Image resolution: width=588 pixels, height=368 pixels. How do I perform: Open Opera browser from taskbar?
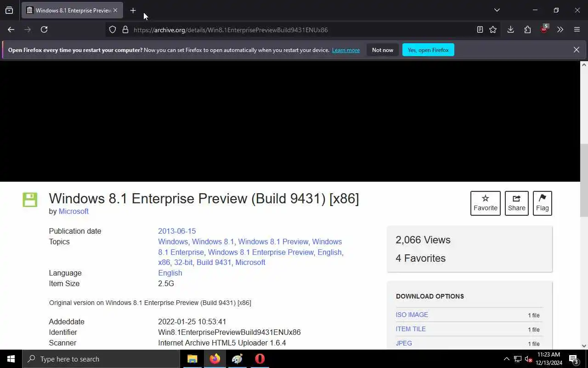pos(260,359)
